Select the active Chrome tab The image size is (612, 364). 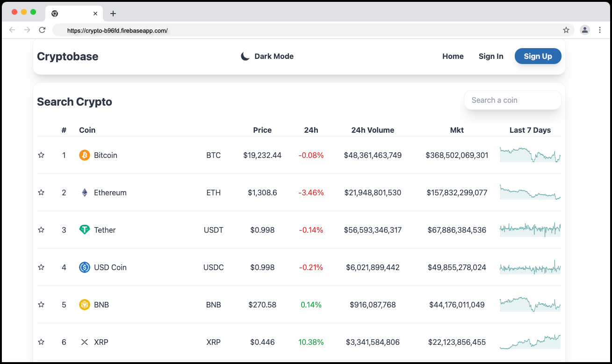pyautogui.click(x=74, y=14)
